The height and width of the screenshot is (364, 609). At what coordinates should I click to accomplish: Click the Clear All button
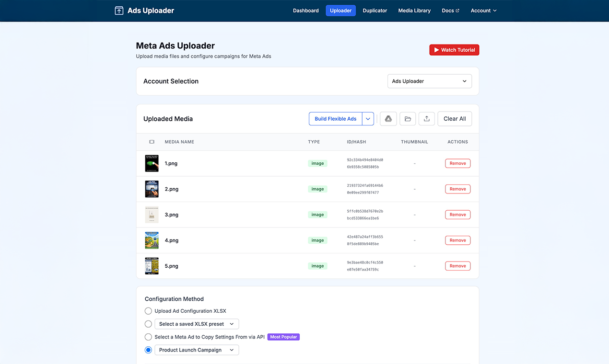point(454,118)
